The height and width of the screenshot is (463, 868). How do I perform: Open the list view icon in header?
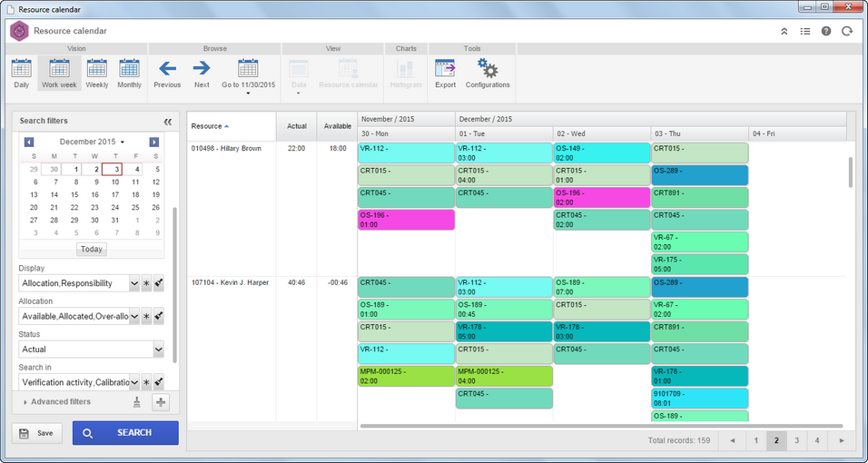[x=804, y=32]
